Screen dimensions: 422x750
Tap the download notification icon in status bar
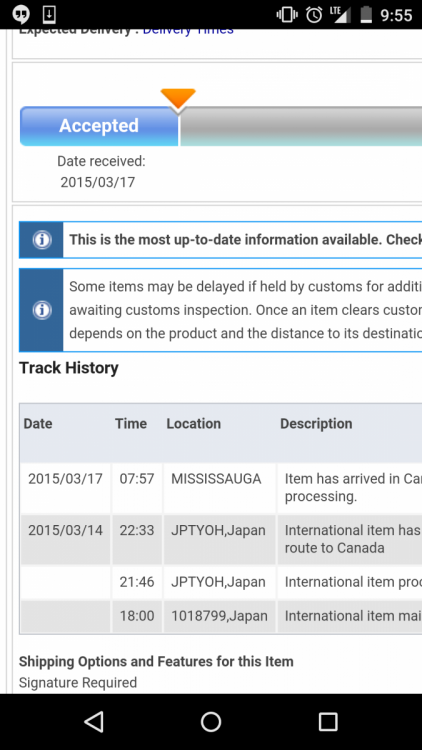(49, 15)
